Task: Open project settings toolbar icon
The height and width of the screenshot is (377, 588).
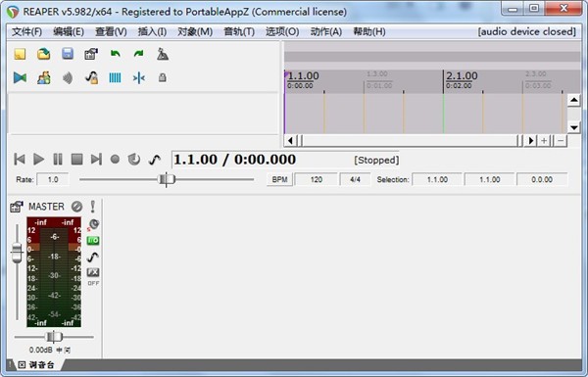Action: (x=91, y=54)
